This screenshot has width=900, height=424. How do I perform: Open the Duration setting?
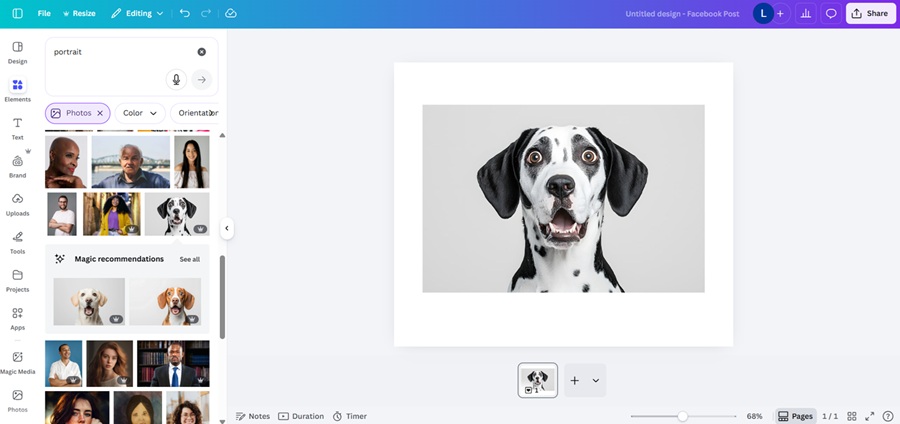tap(301, 416)
